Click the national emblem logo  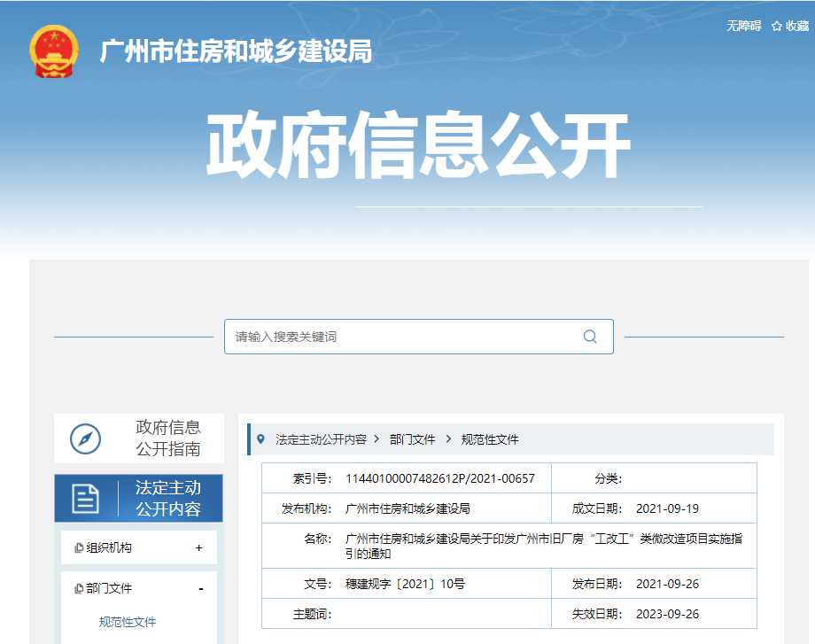click(x=54, y=52)
